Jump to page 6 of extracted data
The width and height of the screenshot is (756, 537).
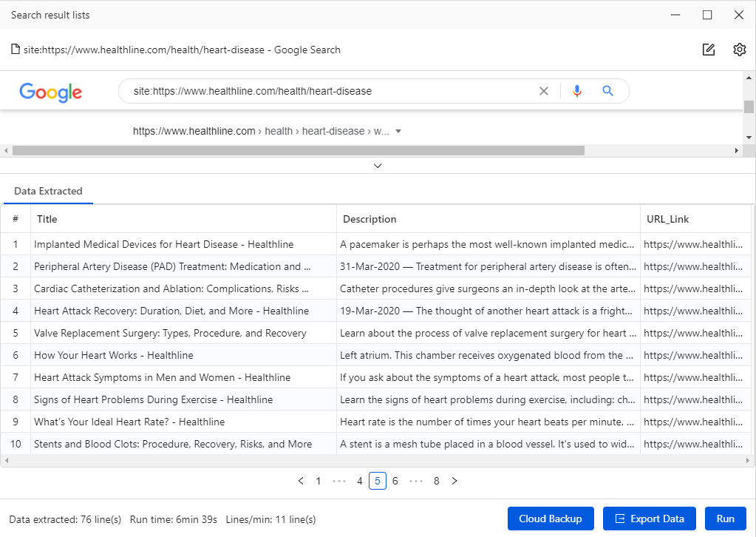395,481
